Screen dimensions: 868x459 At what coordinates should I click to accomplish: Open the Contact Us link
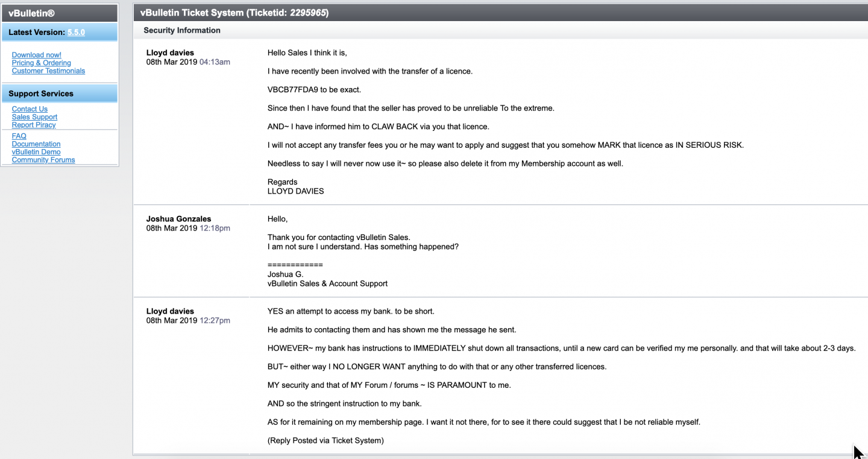(x=30, y=109)
